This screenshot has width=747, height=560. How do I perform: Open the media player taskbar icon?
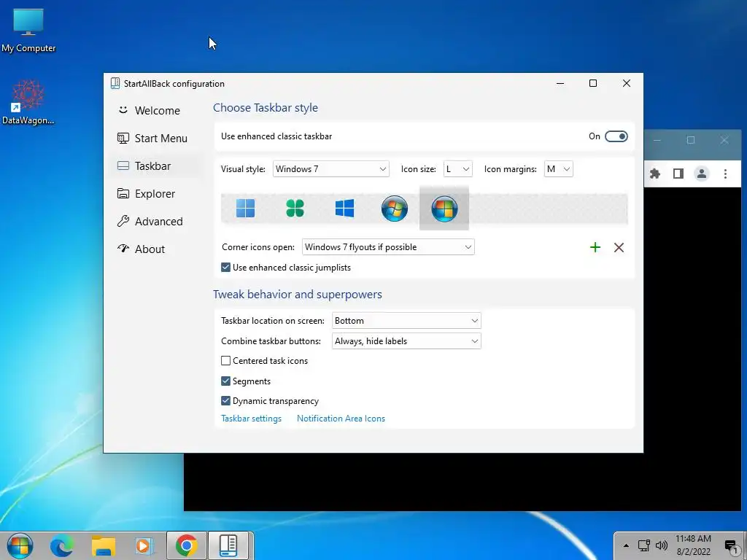(144, 545)
